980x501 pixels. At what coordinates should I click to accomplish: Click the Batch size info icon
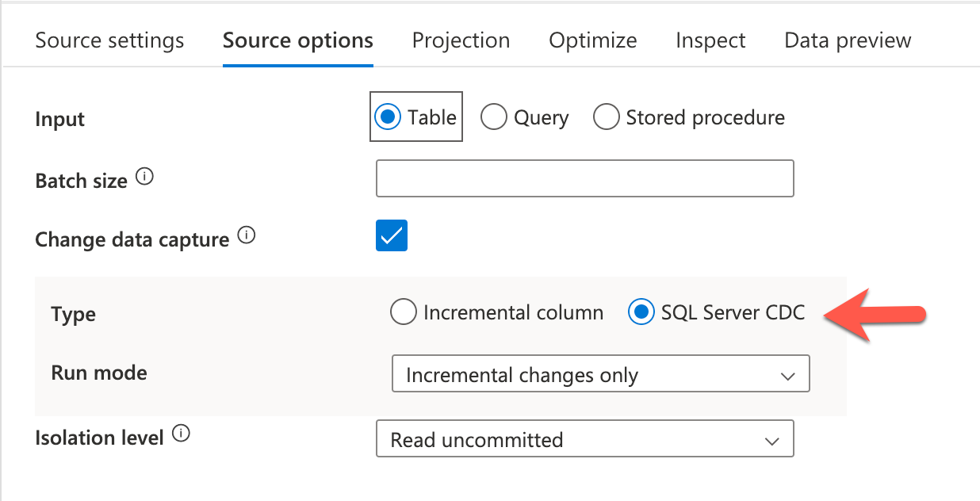(x=144, y=178)
